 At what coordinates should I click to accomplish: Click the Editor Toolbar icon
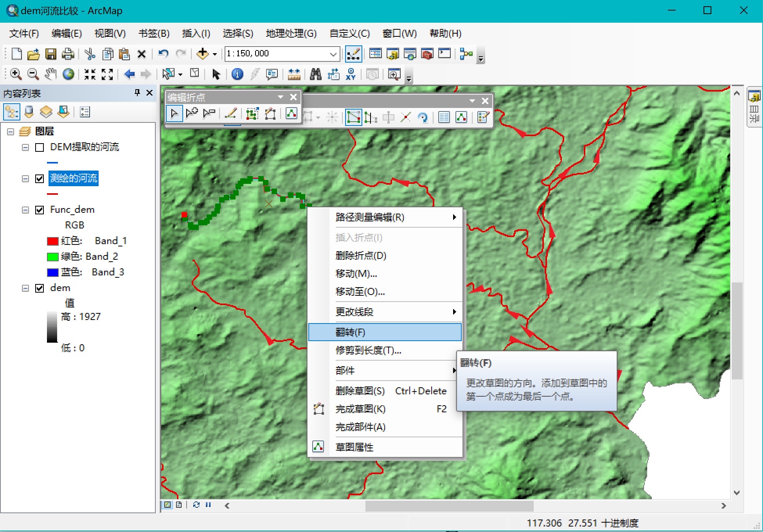point(353,54)
